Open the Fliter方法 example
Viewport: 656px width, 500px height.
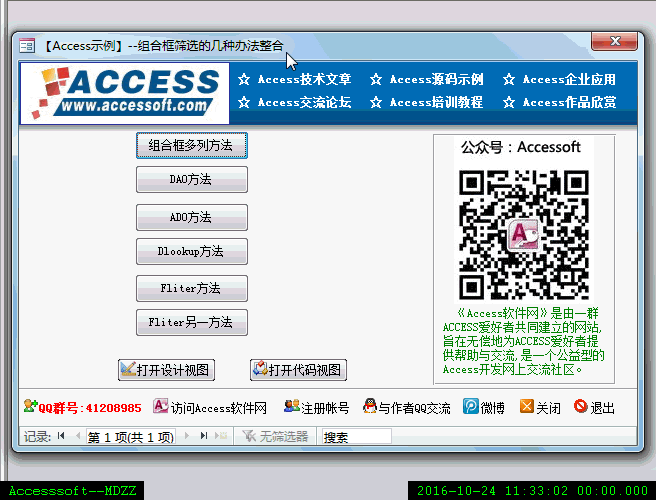[192, 288]
